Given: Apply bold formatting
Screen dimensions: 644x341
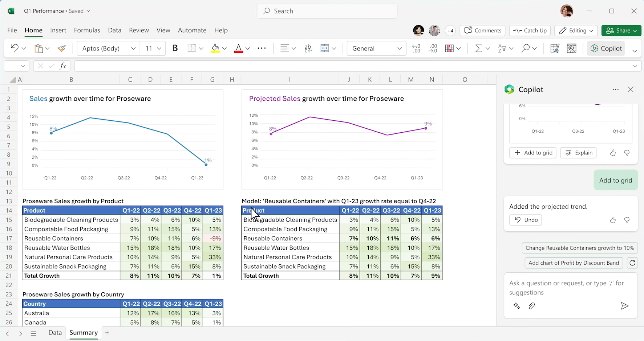Looking at the screenshot, I should tap(175, 48).
